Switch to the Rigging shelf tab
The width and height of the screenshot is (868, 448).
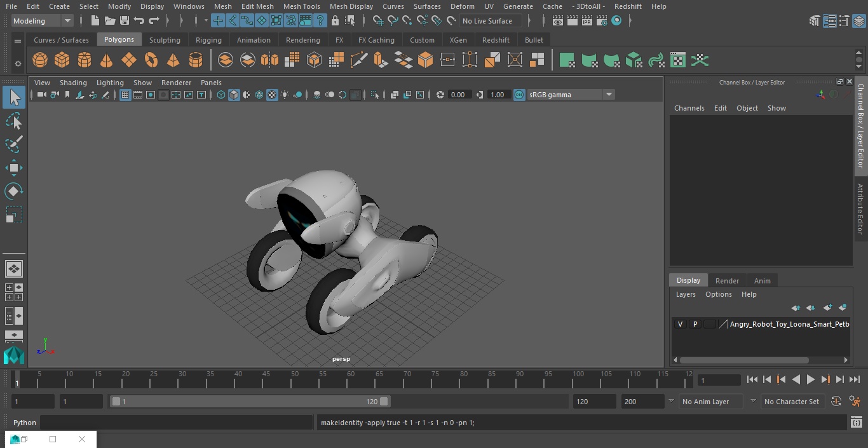coord(208,40)
